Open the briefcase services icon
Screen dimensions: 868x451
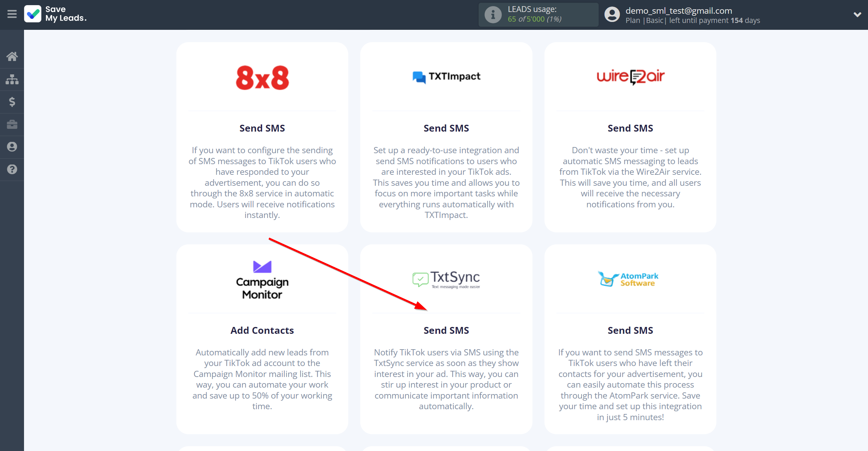(12, 124)
